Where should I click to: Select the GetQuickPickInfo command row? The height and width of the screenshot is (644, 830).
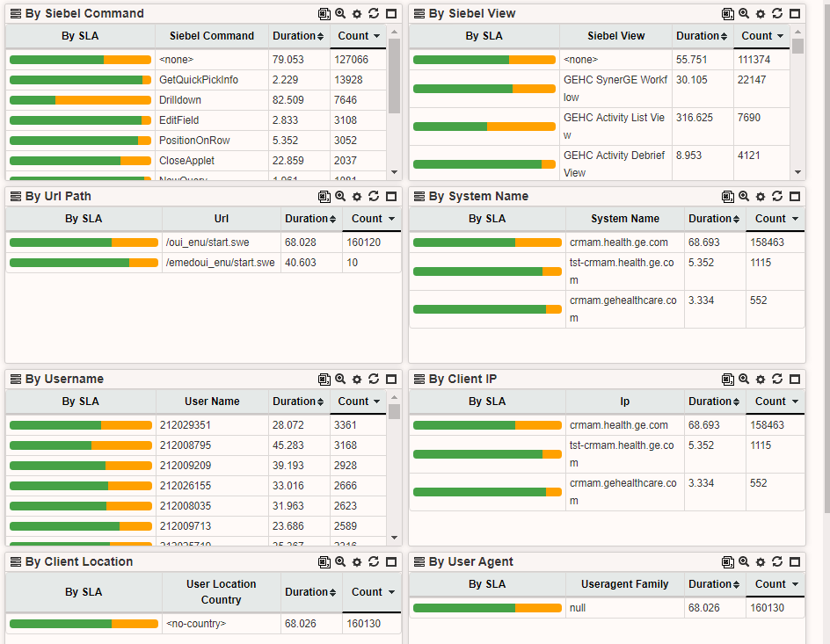(x=199, y=80)
